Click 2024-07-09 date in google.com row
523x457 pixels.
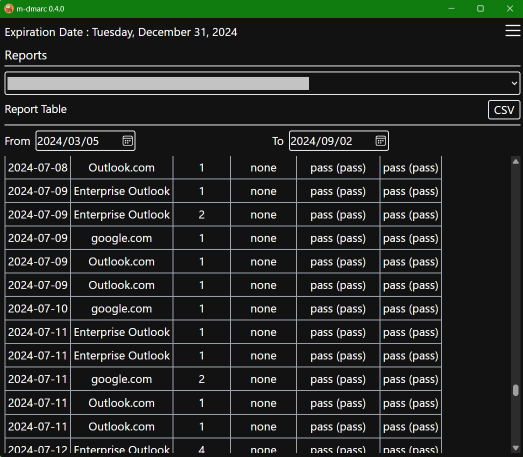(38, 238)
